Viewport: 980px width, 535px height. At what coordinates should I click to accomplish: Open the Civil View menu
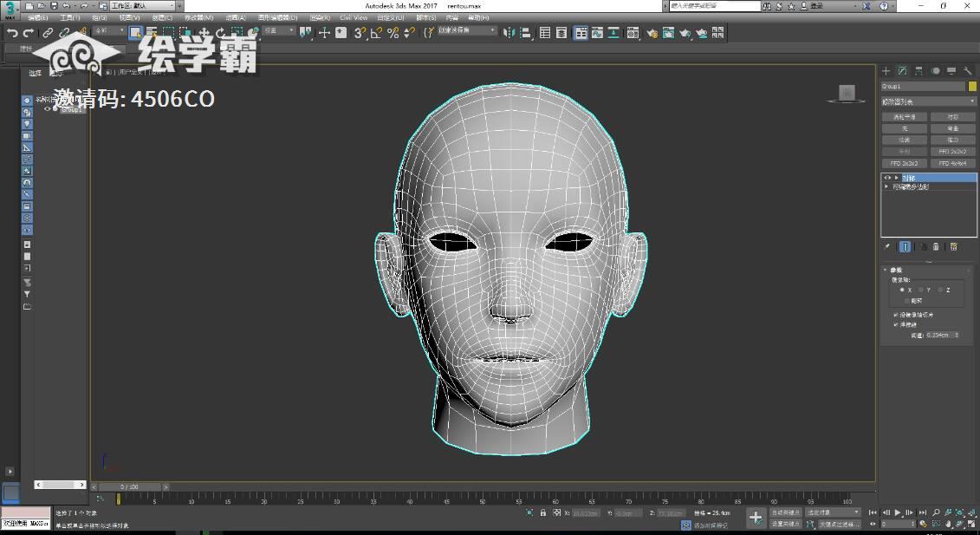tap(353, 17)
